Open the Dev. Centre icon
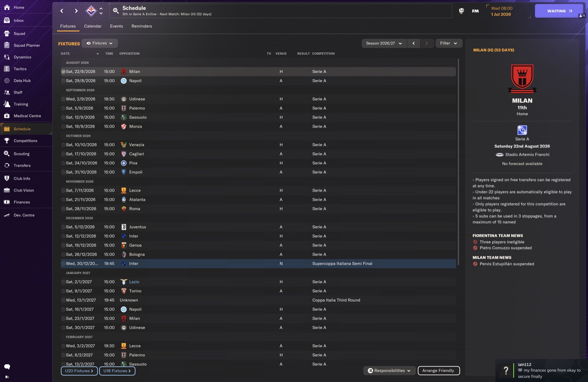The image size is (588, 382). click(7, 215)
